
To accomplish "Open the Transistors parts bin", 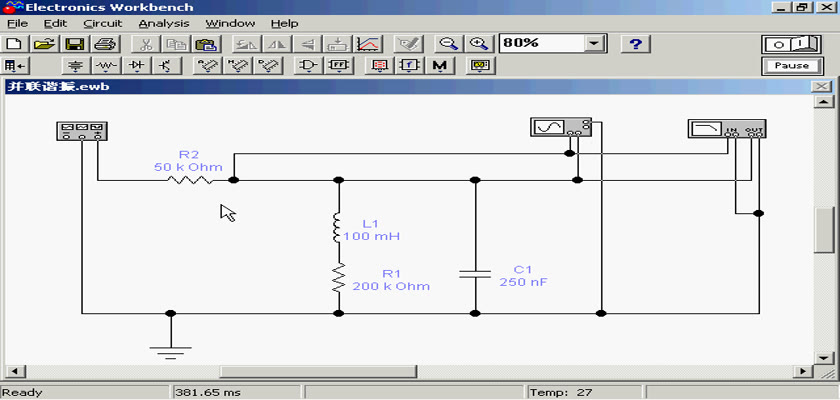I will click(x=167, y=66).
